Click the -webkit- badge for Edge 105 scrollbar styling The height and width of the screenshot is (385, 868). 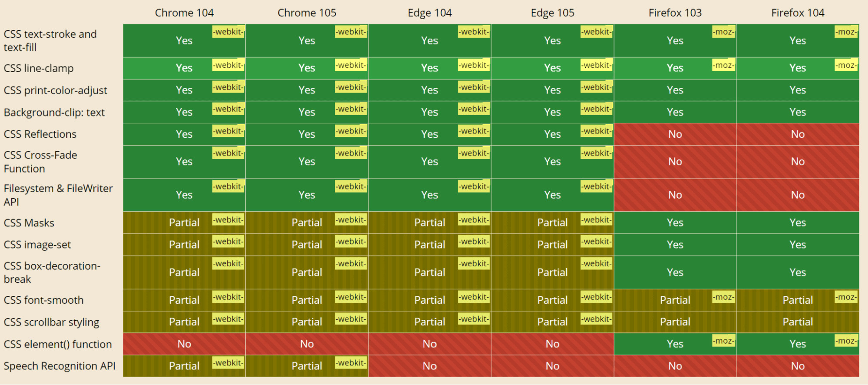click(x=597, y=319)
